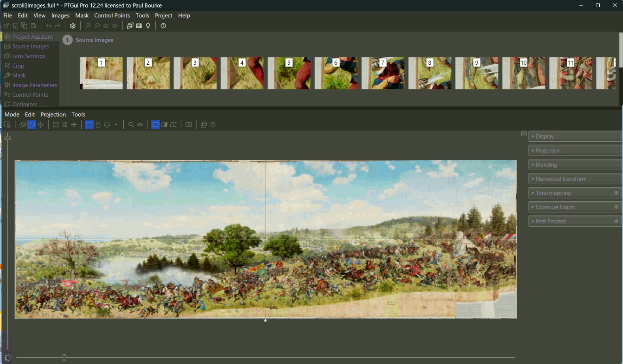Click the select pointer tool in editor toolbar
Screen dimensions: 623x364
coord(7,125)
